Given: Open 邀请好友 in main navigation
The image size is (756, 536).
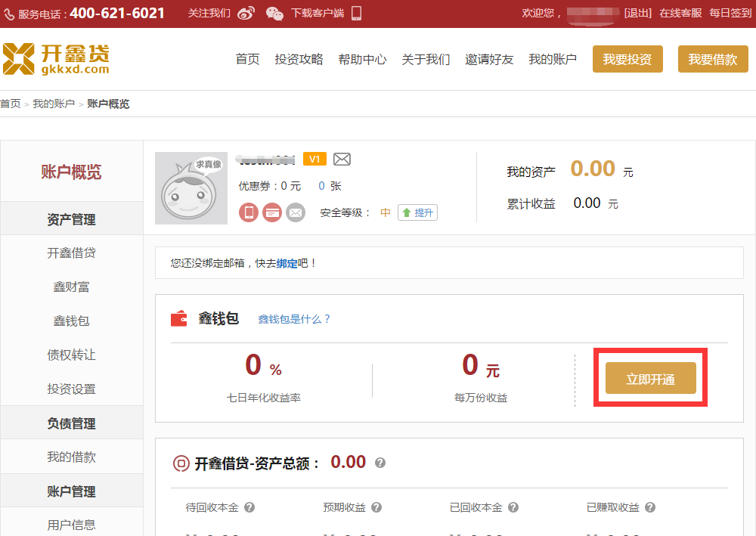Looking at the screenshot, I should (489, 59).
